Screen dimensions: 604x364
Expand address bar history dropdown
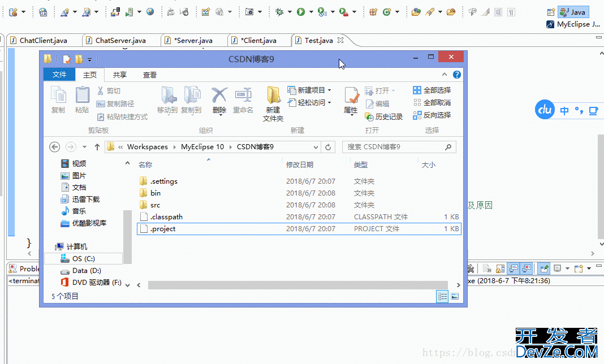(x=316, y=147)
